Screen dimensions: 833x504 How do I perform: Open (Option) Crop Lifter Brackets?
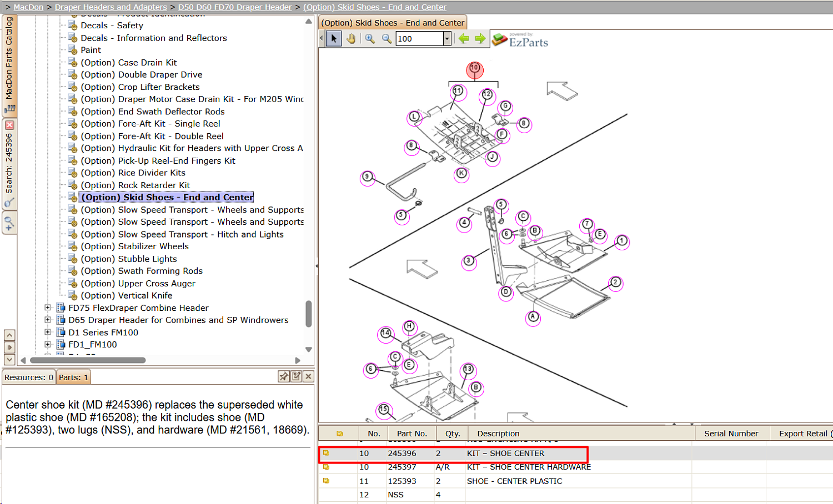click(140, 87)
